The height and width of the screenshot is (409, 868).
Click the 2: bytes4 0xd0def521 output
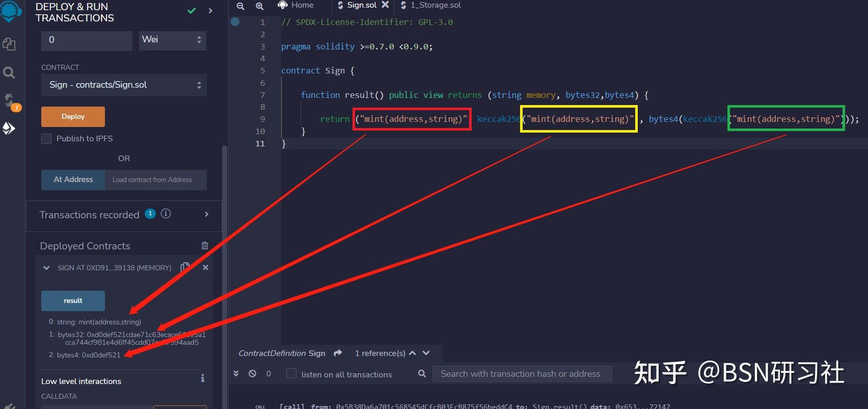tap(85, 355)
